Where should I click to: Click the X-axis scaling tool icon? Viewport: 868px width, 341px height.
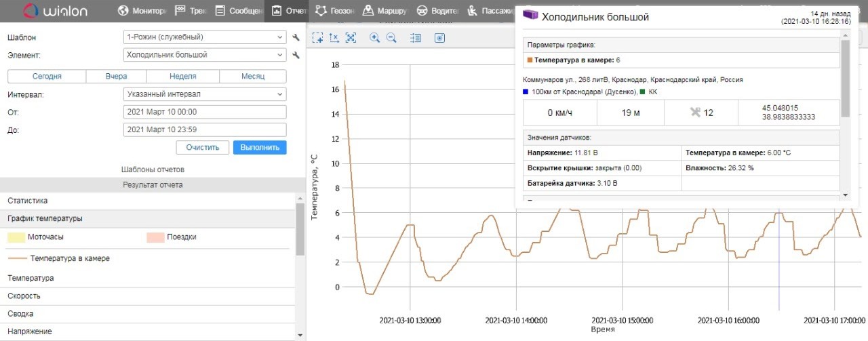334,38
